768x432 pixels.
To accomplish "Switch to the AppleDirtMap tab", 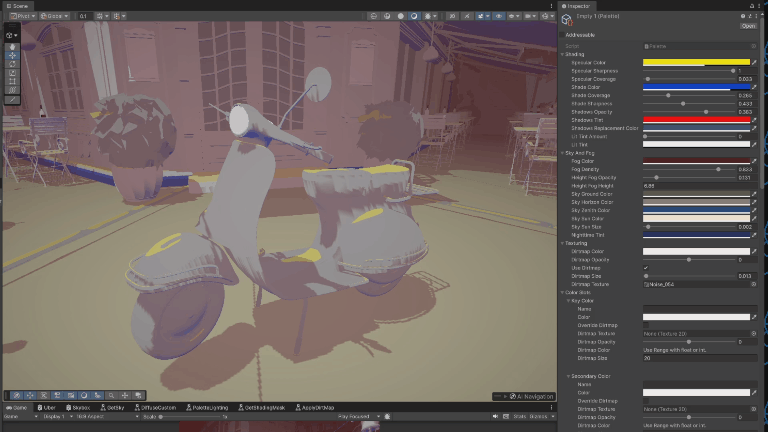I will tap(314, 408).
